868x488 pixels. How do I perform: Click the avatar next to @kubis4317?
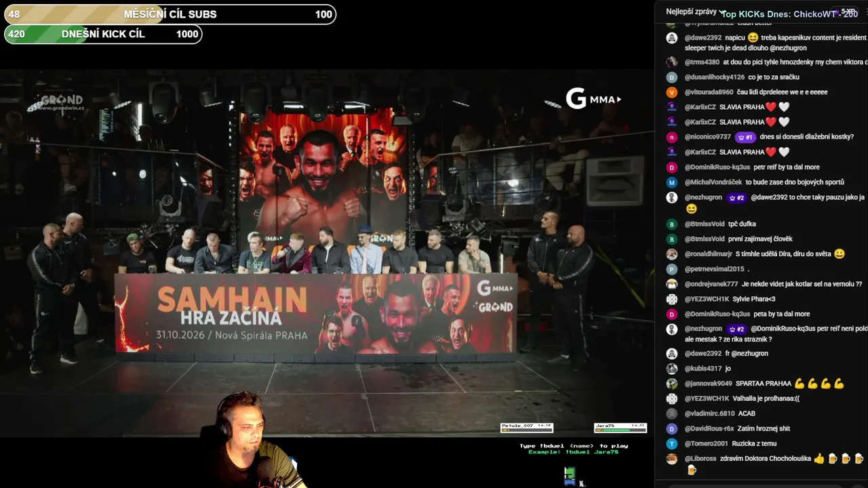pos(672,369)
